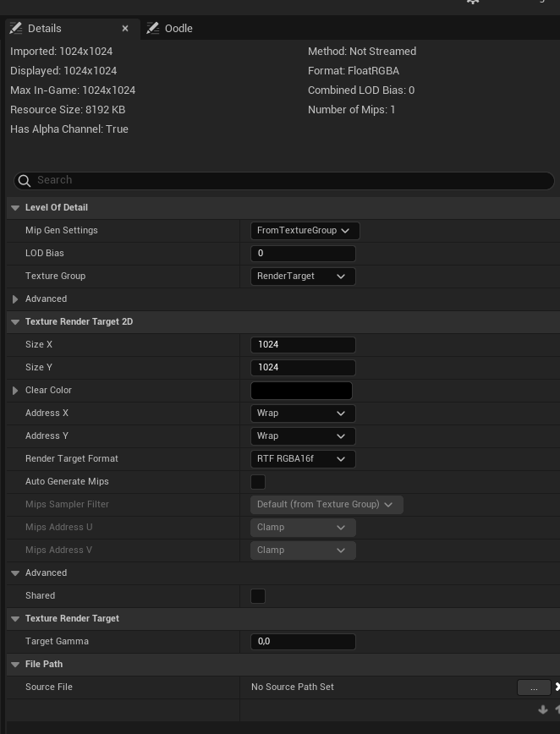Collapse the Texture Render Target section
560x734 pixels.
15,619
